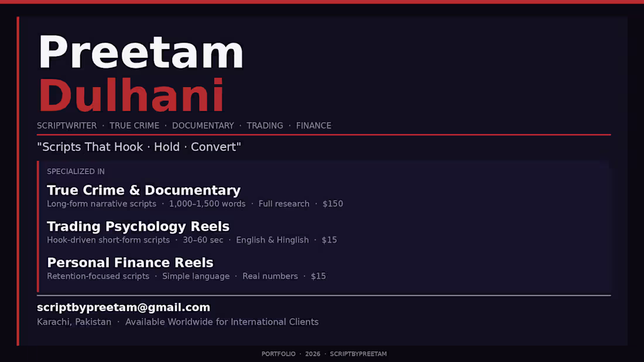Click the '$15' price under Trading Psychology Reels
644x362 pixels.
click(330, 240)
